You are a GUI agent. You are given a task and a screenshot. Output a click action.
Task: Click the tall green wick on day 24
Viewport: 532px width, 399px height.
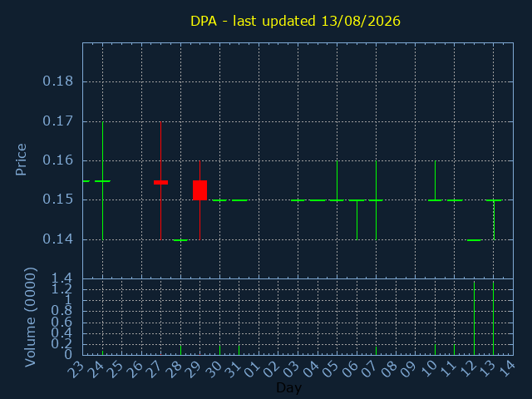point(103,180)
